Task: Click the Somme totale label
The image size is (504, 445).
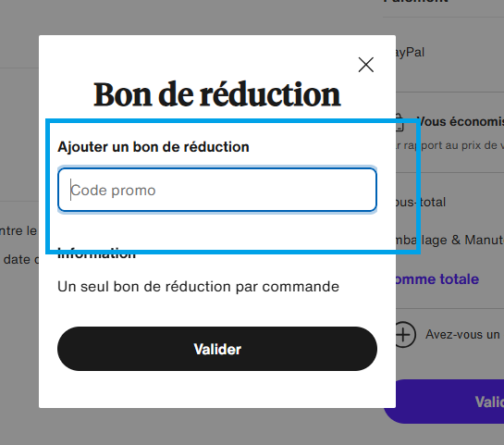Action: (x=437, y=278)
